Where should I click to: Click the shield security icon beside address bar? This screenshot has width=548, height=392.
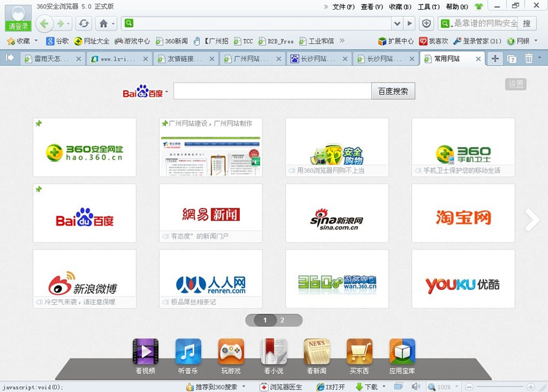click(x=426, y=23)
